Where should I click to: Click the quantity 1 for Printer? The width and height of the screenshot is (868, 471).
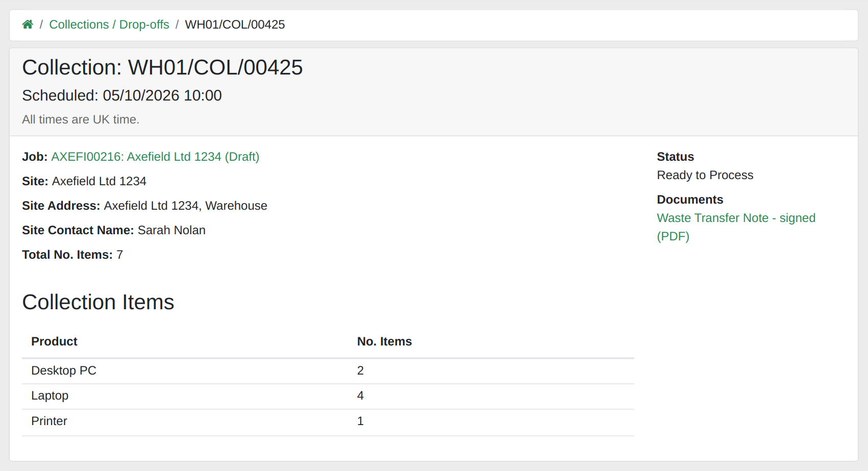tap(360, 421)
